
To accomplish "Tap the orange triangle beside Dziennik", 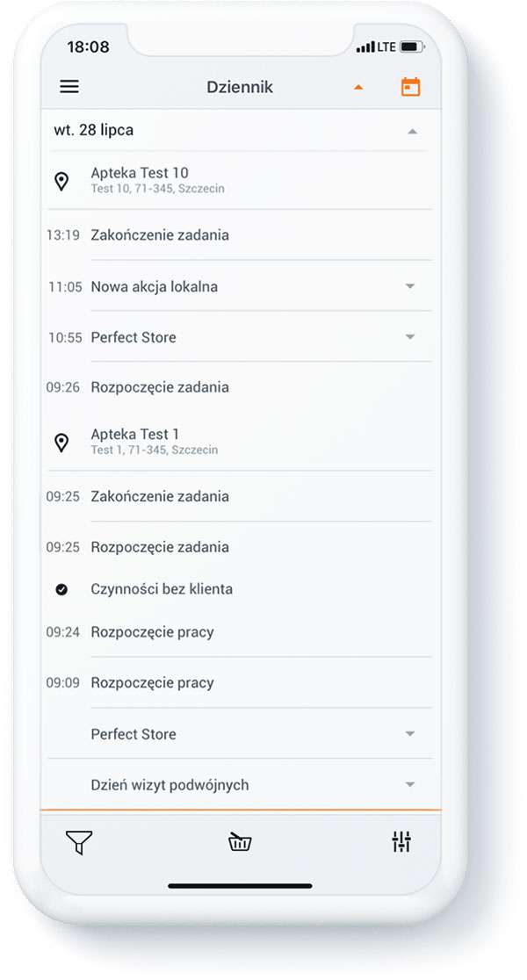I will [x=358, y=88].
